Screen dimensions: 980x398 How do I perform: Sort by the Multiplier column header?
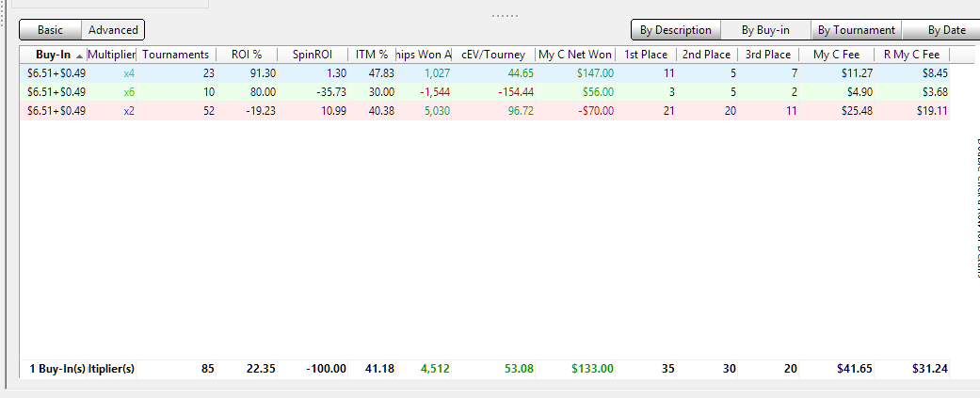(112, 55)
